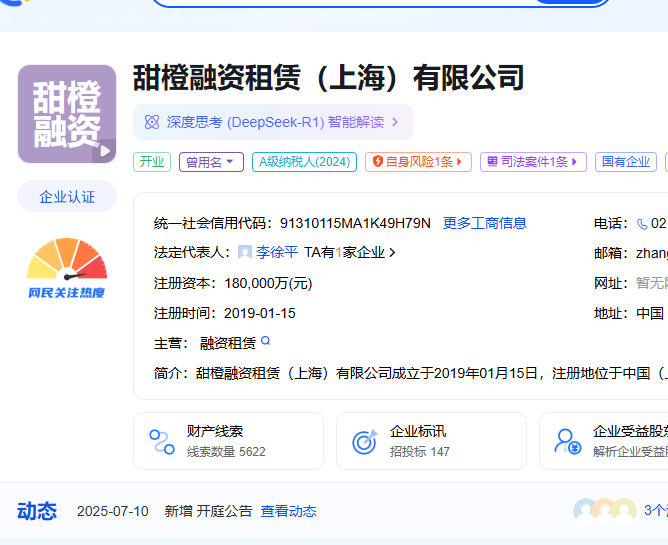668x545 pixels.
Task: Click the 甜橙融资 company logo thumbnail
Action: pos(66,113)
